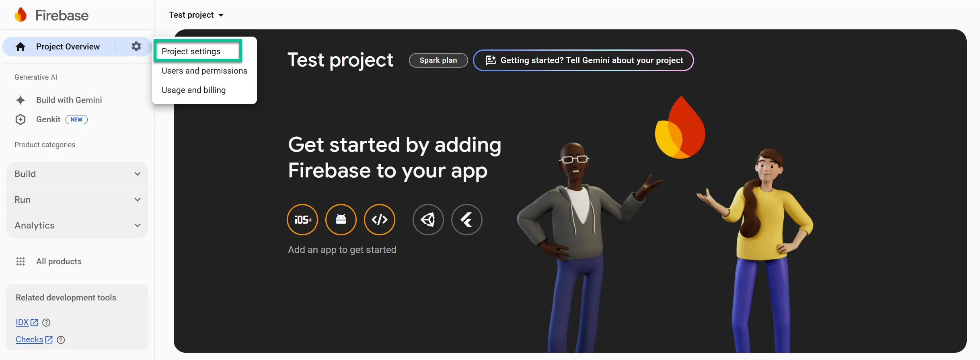Viewport: 980px width, 360px height.
Task: Add an iOS app via iOS+ icon
Action: coord(302,220)
